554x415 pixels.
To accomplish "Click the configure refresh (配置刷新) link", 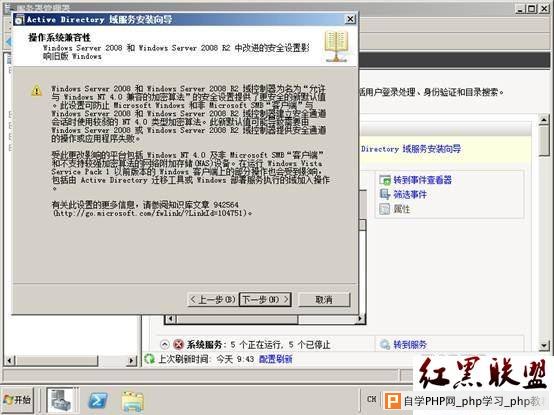I will (276, 359).
